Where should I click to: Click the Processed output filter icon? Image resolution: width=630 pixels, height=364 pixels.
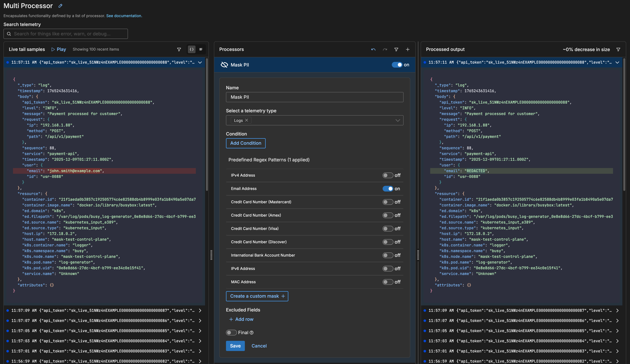coord(618,50)
